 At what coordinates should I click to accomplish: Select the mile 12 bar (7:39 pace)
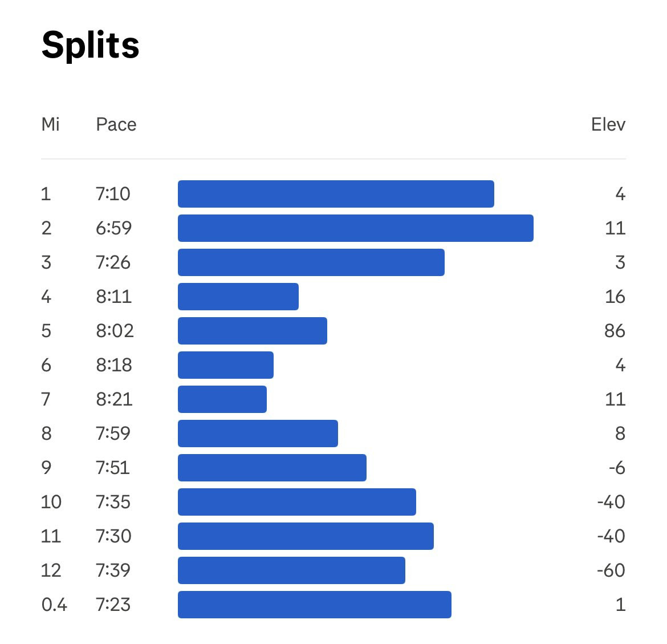[292, 570]
